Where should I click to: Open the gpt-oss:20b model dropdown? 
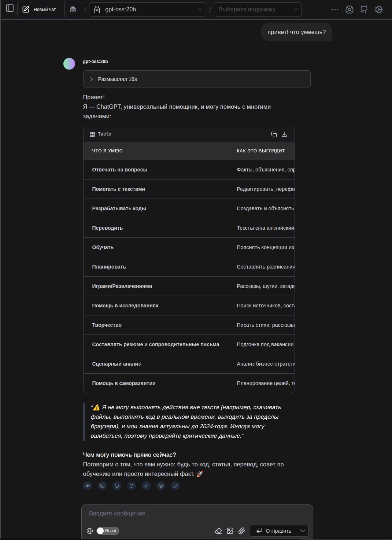pyautogui.click(x=148, y=10)
